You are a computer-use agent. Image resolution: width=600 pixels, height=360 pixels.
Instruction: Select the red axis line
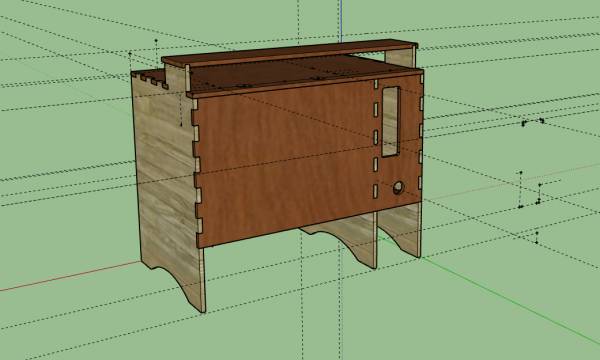71,276
